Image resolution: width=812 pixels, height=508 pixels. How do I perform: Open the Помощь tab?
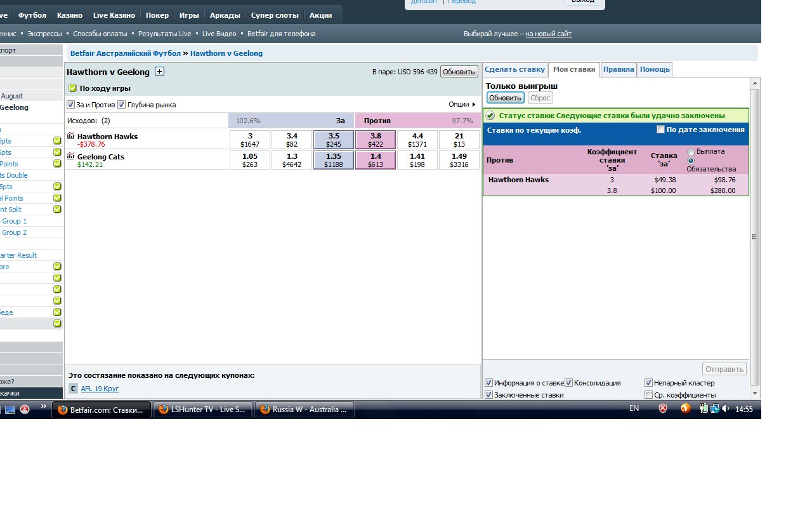point(655,70)
